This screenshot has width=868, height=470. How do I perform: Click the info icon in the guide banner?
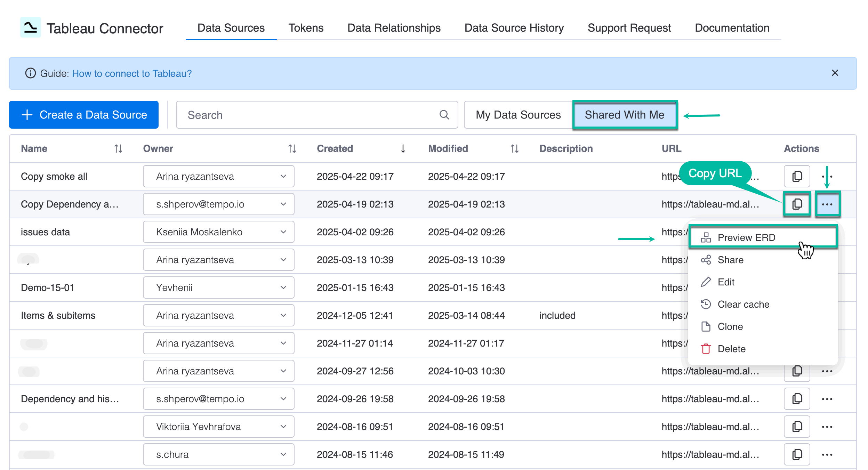(30, 73)
